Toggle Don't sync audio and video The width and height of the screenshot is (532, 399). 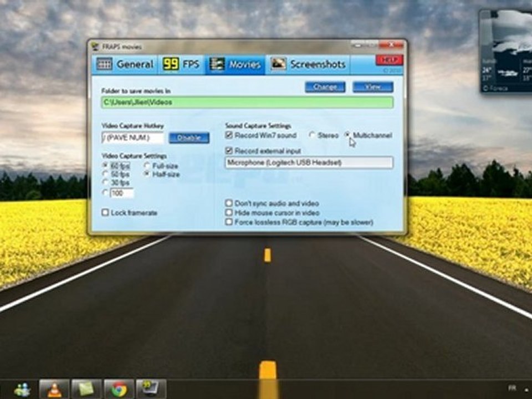click(229, 203)
